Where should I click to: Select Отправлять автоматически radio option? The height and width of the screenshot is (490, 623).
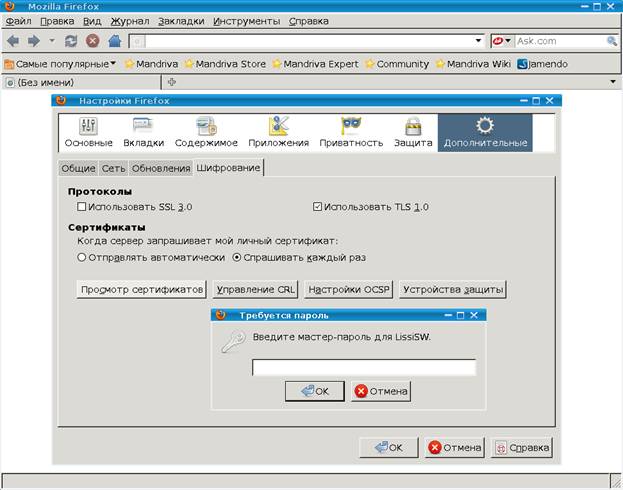click(x=83, y=257)
